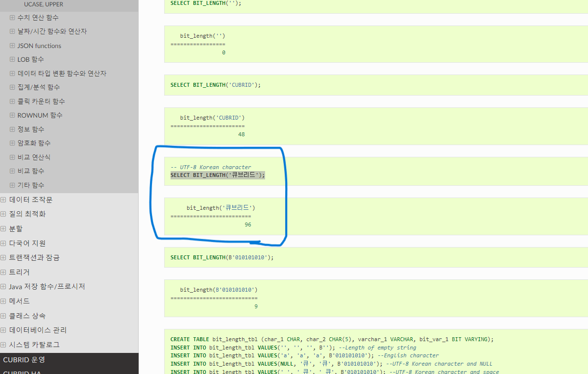
Task: Expand the 수치 연산 함수 tree node
Action: pos(12,18)
